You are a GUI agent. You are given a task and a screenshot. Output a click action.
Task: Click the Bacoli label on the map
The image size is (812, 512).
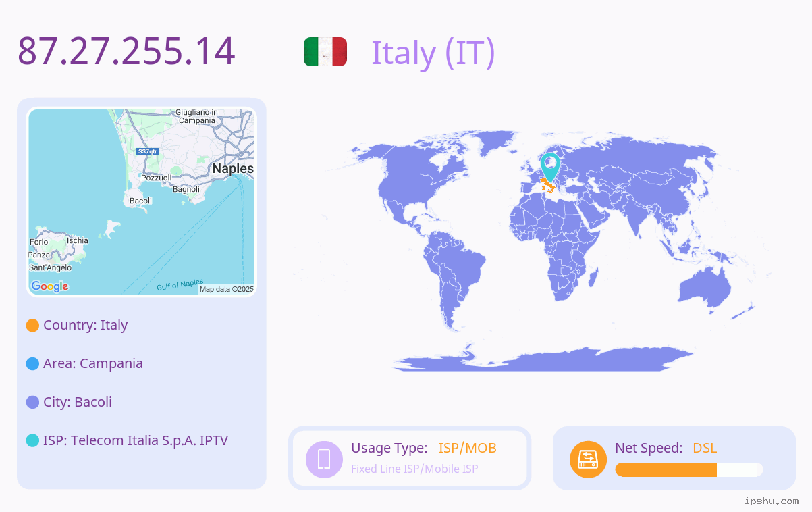(x=141, y=201)
